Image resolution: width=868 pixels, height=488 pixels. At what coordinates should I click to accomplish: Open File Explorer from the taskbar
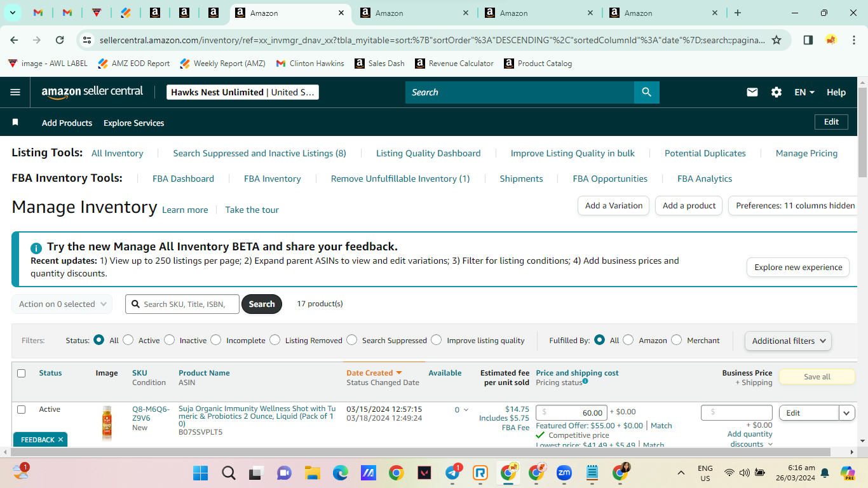pyautogui.click(x=312, y=473)
